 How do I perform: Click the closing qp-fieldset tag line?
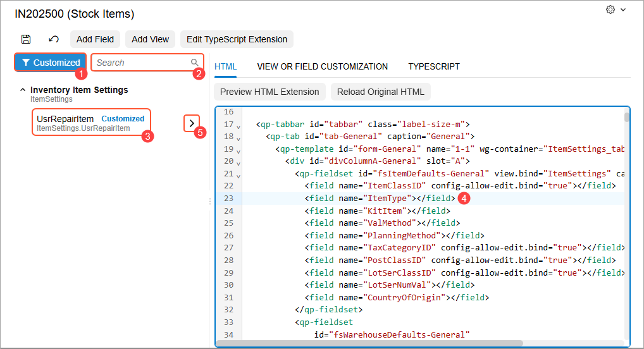tap(329, 310)
